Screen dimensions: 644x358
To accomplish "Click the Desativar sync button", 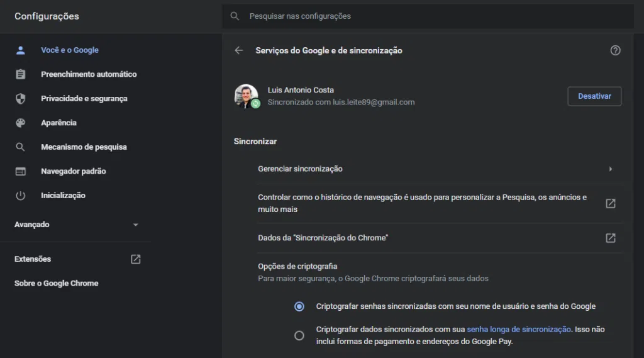I will [x=594, y=96].
